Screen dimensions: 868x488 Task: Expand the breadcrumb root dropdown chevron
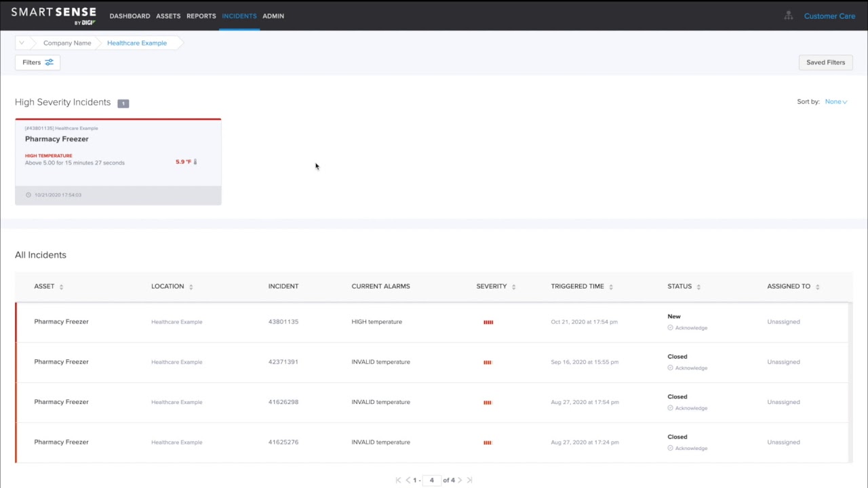[22, 43]
